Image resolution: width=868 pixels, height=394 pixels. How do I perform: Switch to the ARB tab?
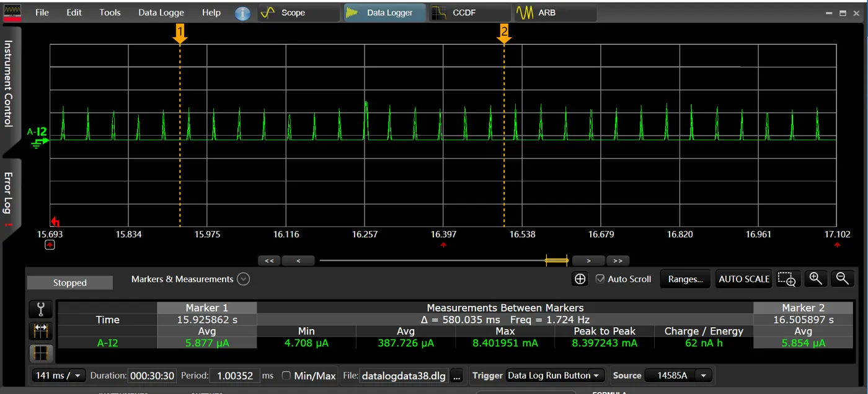pyautogui.click(x=555, y=12)
